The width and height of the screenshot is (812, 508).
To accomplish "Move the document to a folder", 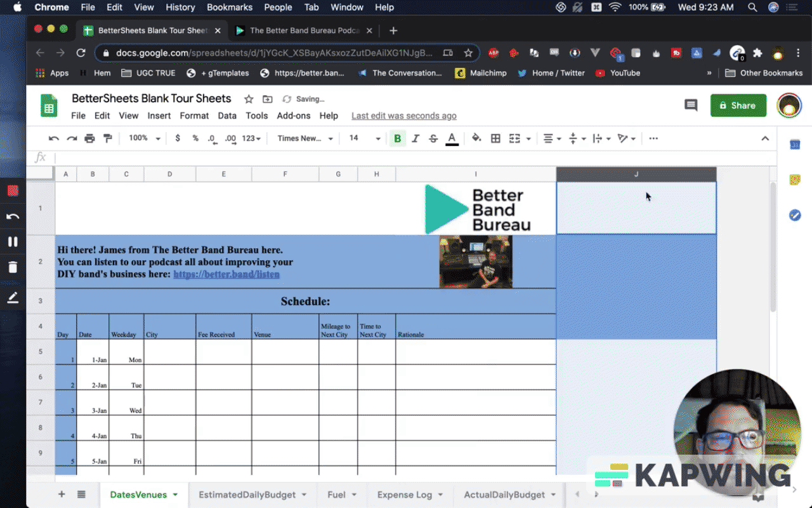I will tap(268, 99).
